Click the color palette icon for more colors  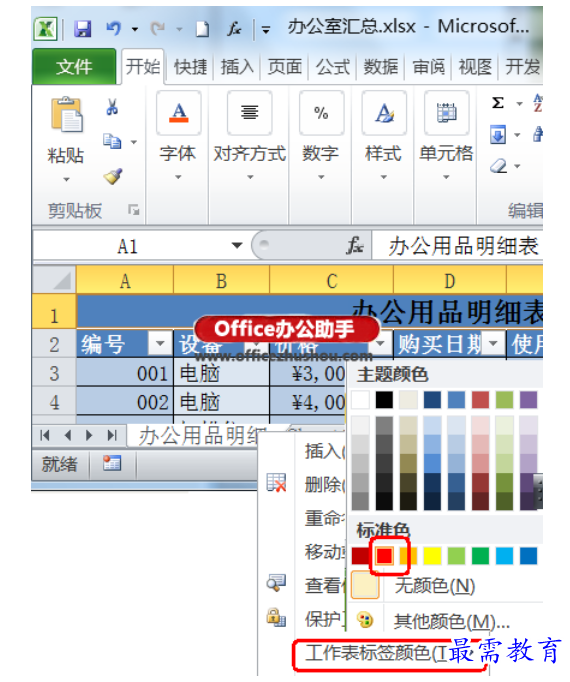coord(365,620)
